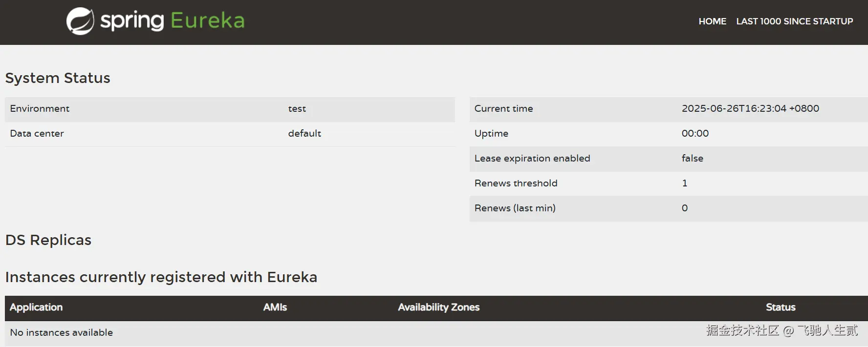
Task: Open the HOME navigation item
Action: click(712, 21)
